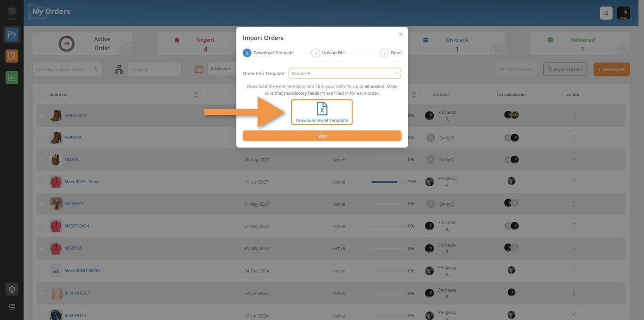Select the Mark-0023 - Clone checkbox
This screenshot has height=320, width=644.
click(41, 182)
